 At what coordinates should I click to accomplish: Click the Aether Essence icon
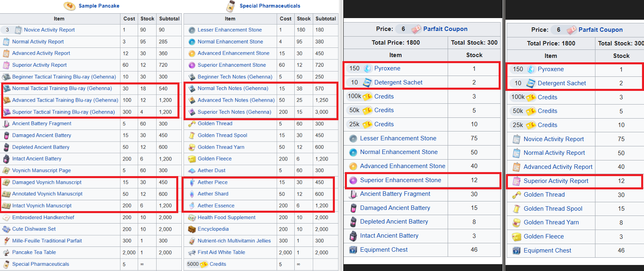point(192,206)
